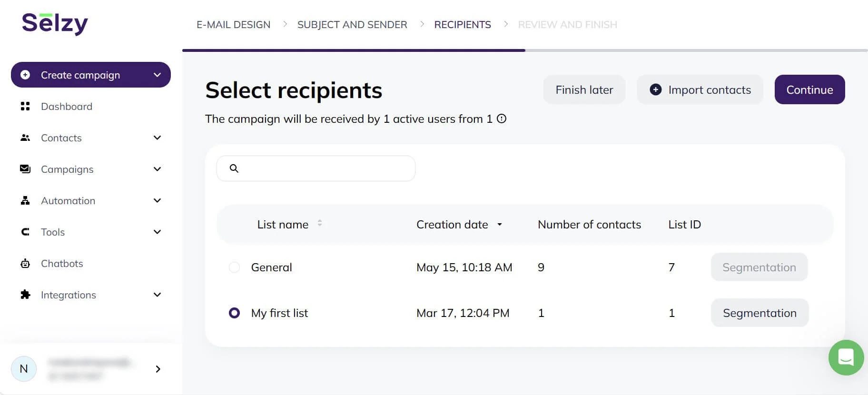
Task: Toggle Creation date sort arrow
Action: tap(500, 225)
